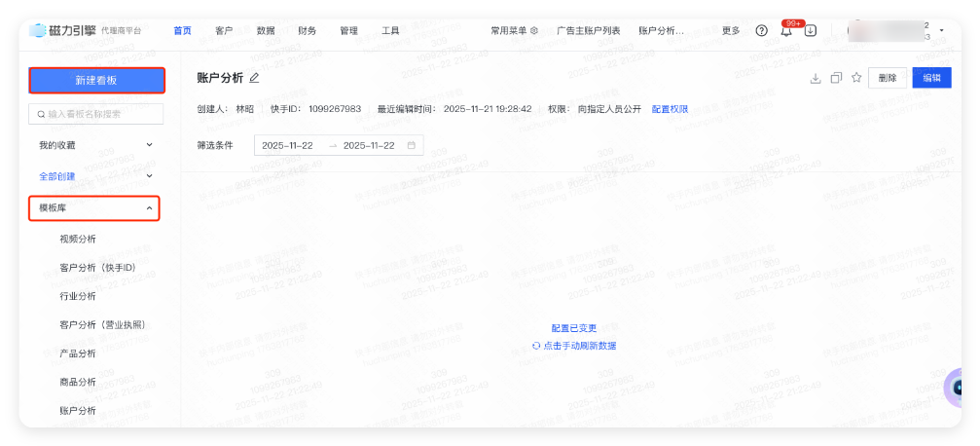Click the end date 2025-11-22 field
The height and width of the screenshot is (446, 980).
click(370, 145)
